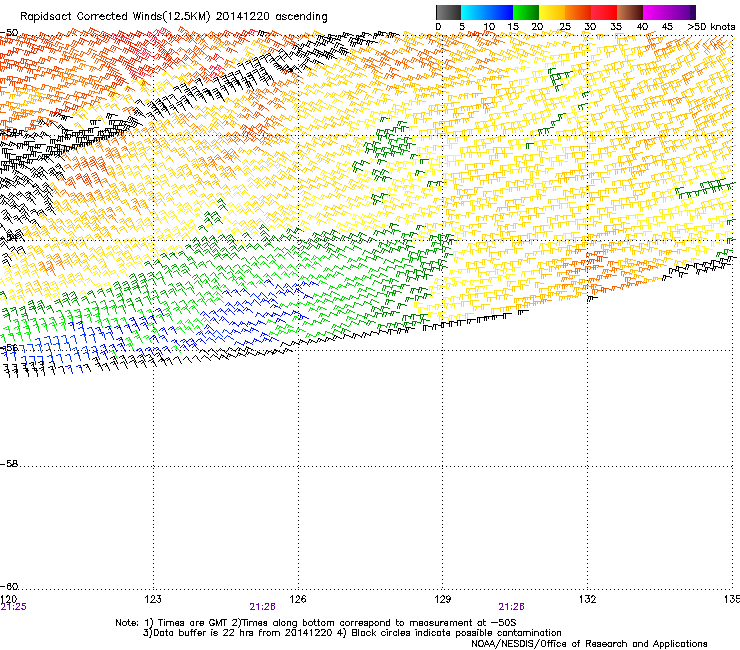This screenshot has width=740, height=650.
Task: Click the "126" longitude label
Action: pyautogui.click(x=298, y=599)
